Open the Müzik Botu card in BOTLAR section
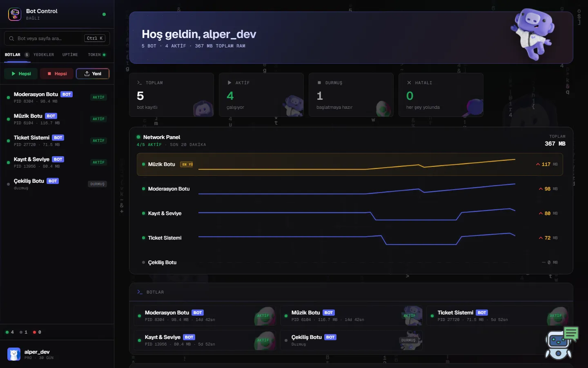This screenshot has height=368, width=588. coord(351,316)
